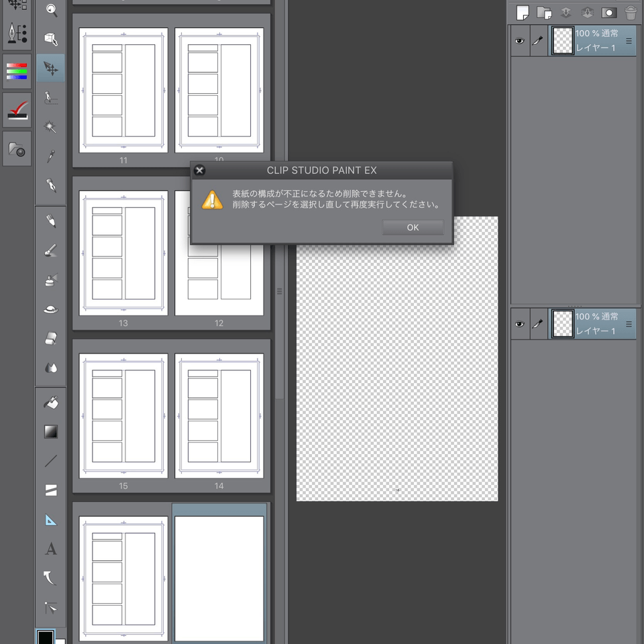644x644 pixels.
Task: Click OK in the error dialog
Action: (x=413, y=227)
